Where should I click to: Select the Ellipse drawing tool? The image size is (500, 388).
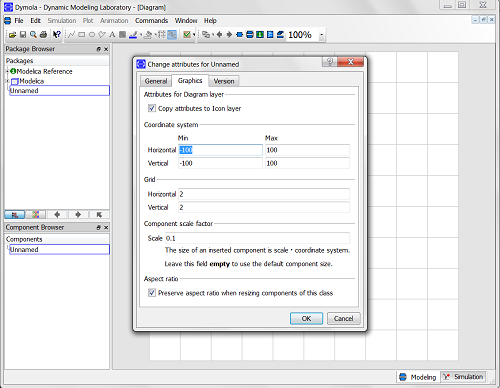click(x=92, y=35)
